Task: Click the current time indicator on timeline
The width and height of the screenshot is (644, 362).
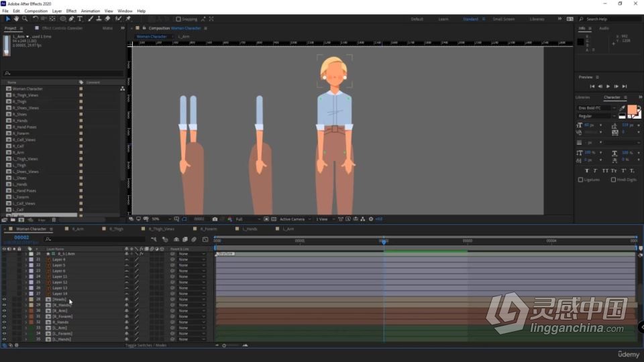Action: coord(384,242)
